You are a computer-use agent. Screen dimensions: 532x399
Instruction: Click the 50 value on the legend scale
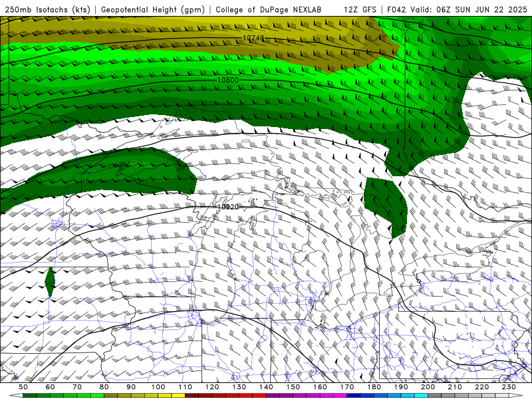(x=23, y=387)
